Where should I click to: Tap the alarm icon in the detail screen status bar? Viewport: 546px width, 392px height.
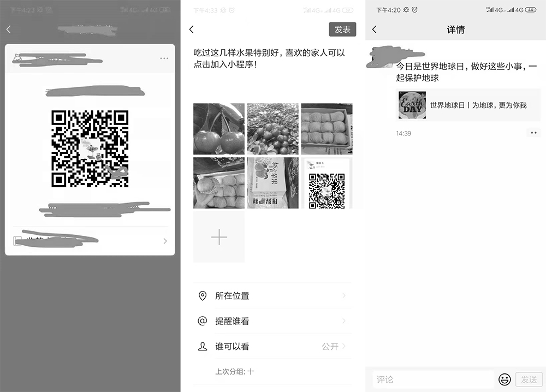pyautogui.click(x=414, y=10)
